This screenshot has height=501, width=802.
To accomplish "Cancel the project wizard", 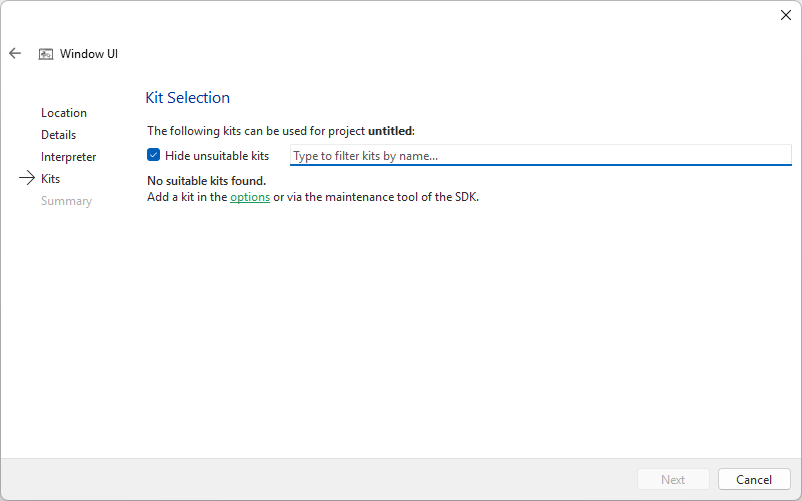I will point(754,480).
